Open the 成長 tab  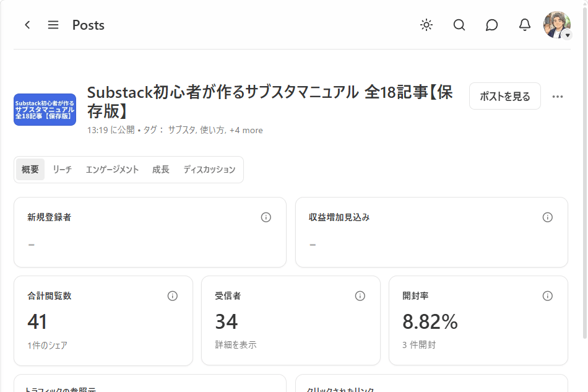[161, 170]
